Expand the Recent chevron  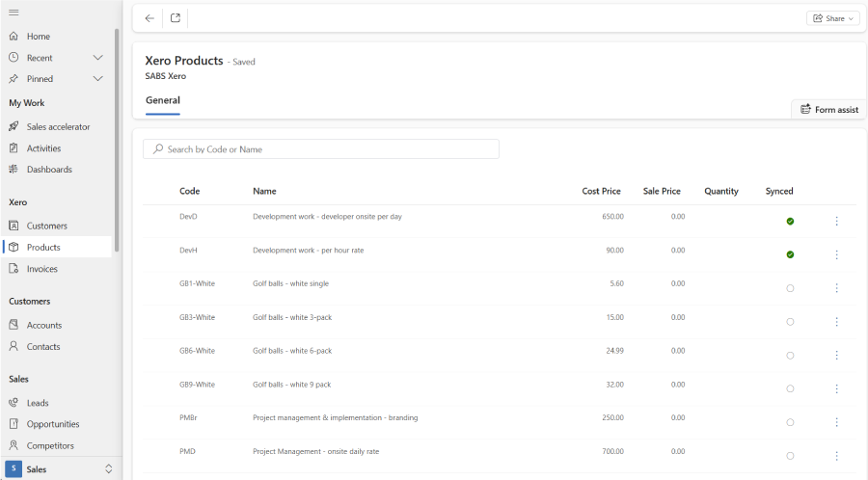98,58
